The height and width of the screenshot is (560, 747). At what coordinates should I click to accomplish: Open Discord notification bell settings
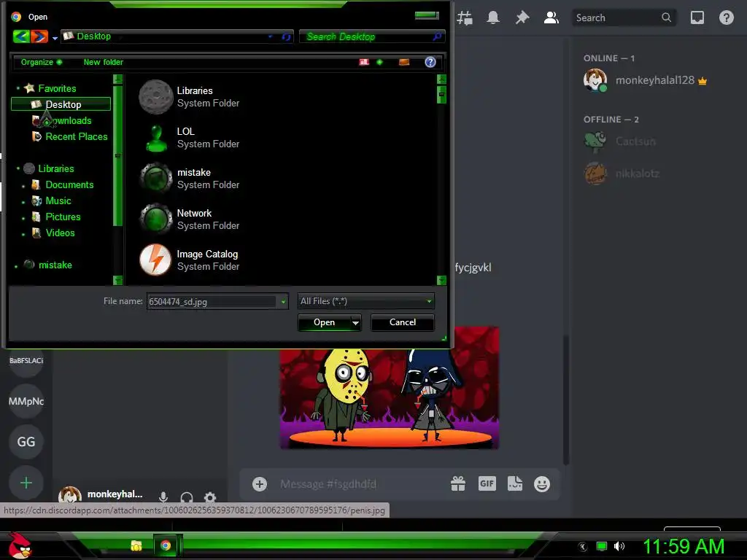493,18
